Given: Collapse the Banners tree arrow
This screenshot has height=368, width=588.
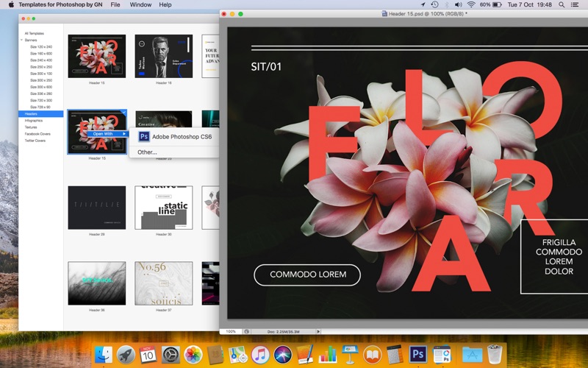Looking at the screenshot, I should [x=21, y=40].
